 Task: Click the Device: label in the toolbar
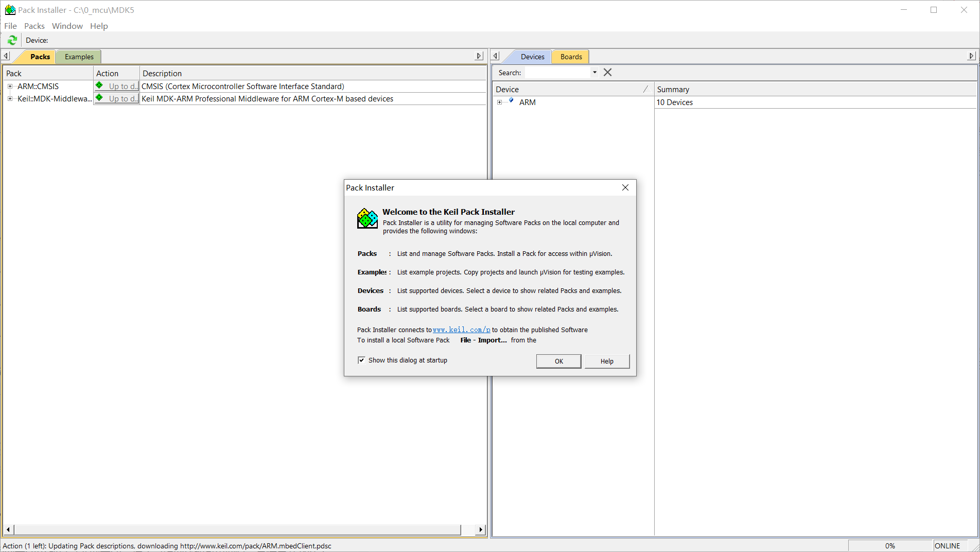(37, 40)
